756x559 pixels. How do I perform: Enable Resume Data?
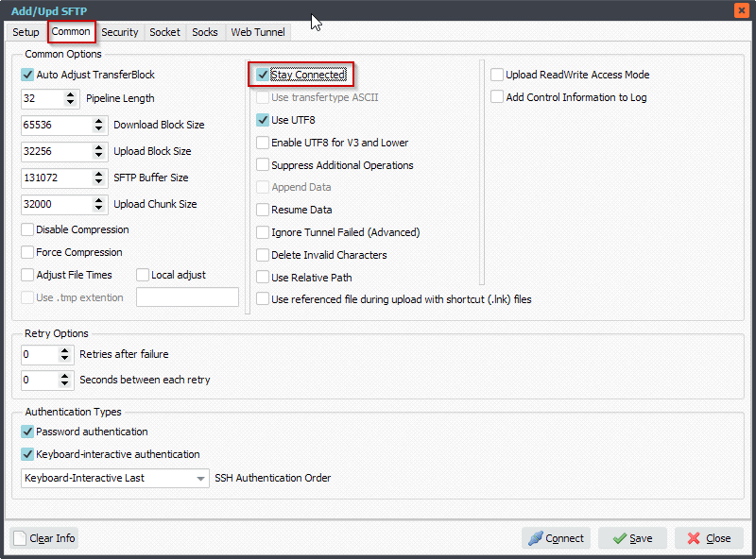tap(261, 210)
